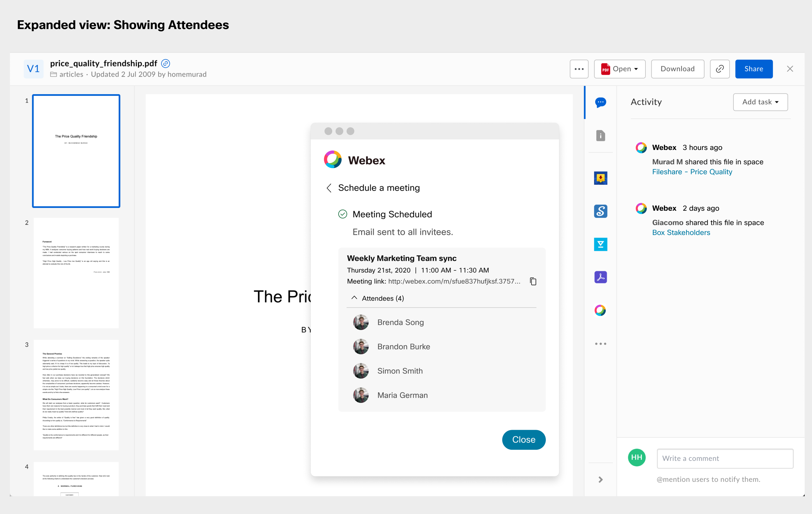812x514 pixels.
Task: Click Simon Smith's avatar
Action: (x=361, y=371)
